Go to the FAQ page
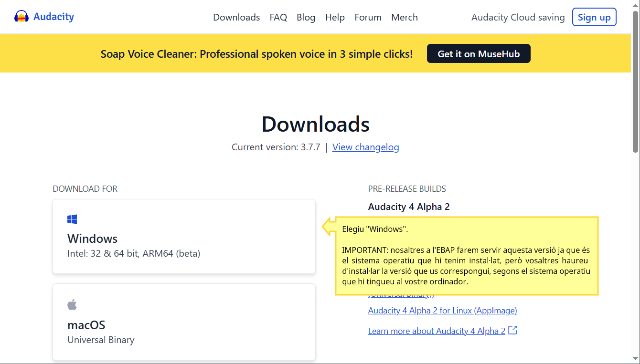This screenshot has height=364, width=640. (x=278, y=17)
